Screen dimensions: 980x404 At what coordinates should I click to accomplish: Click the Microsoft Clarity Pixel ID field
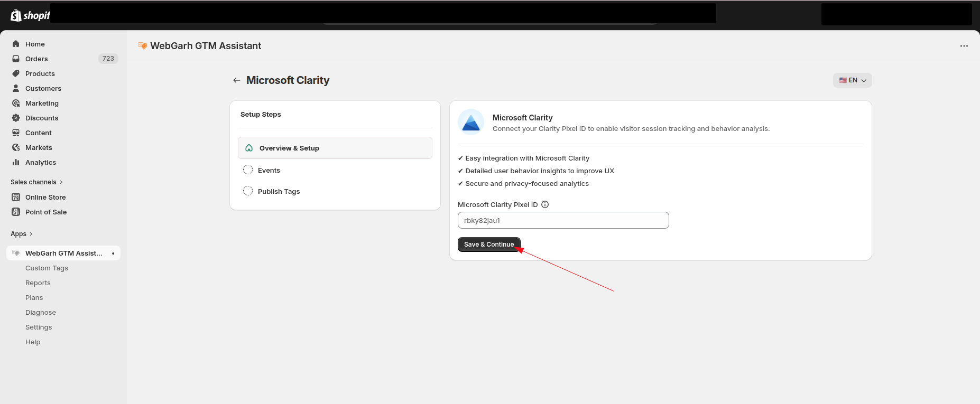click(x=563, y=220)
